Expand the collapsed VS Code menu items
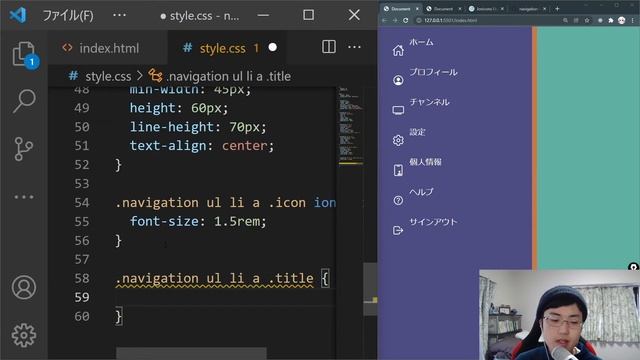Image resolution: width=640 pixels, height=360 pixels. tap(119, 15)
